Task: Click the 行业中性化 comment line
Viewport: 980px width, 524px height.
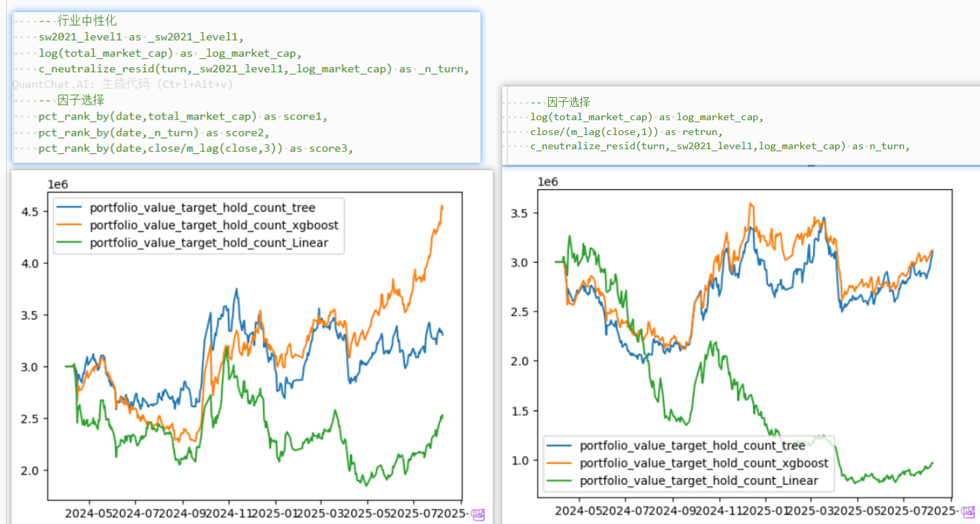Action: coord(77,21)
